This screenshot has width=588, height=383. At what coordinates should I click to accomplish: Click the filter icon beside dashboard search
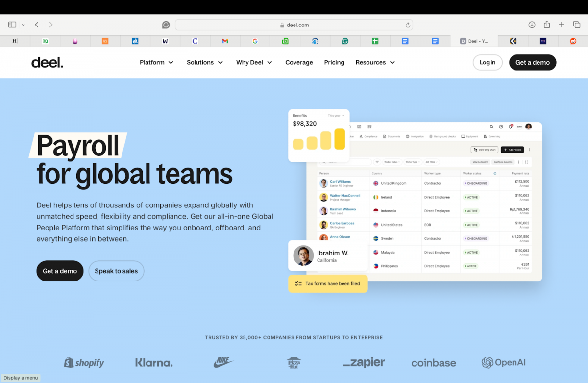tap(377, 162)
